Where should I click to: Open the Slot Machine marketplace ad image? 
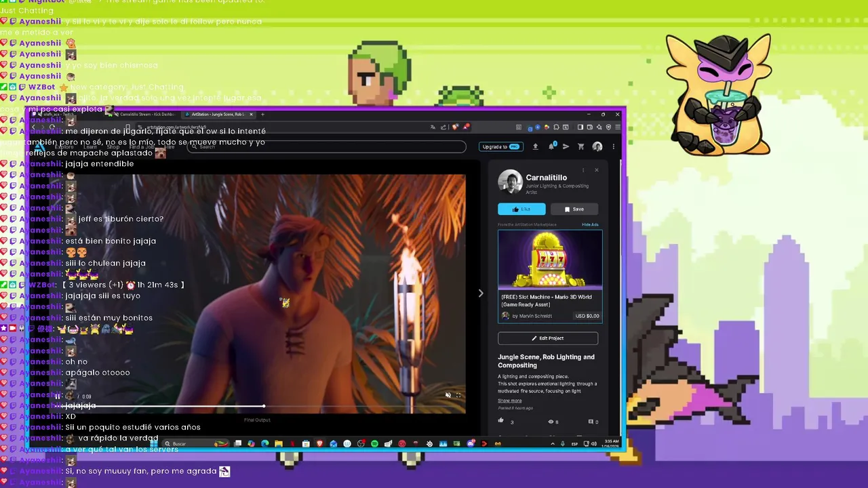coord(550,260)
